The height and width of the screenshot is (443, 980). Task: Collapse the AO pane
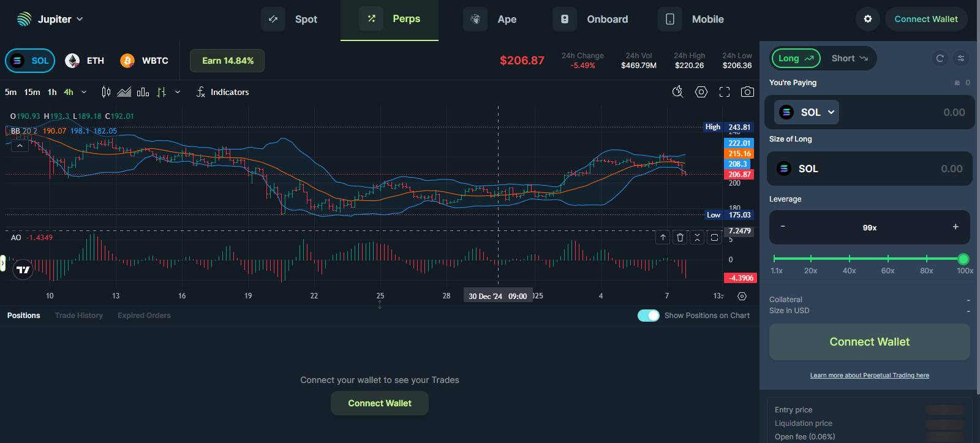coord(697,237)
